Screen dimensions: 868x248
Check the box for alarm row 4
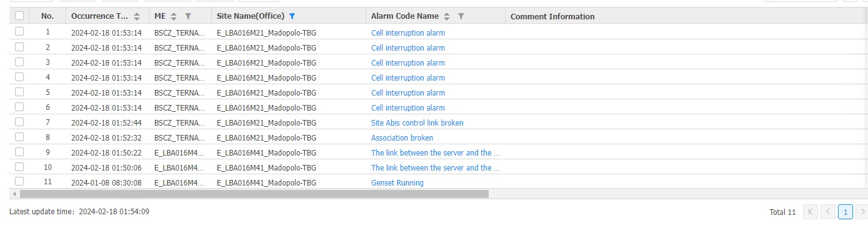click(x=19, y=77)
